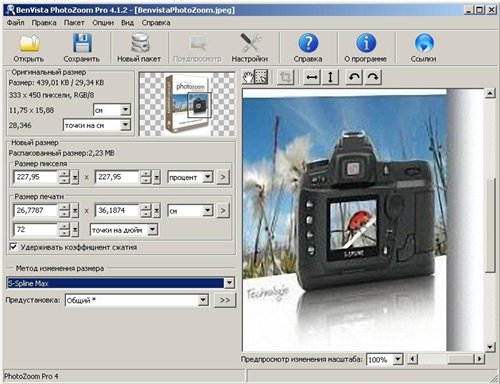The width and height of the screenshot is (500, 384).
Task: Rotate image counterclockwise
Action: pos(354,77)
